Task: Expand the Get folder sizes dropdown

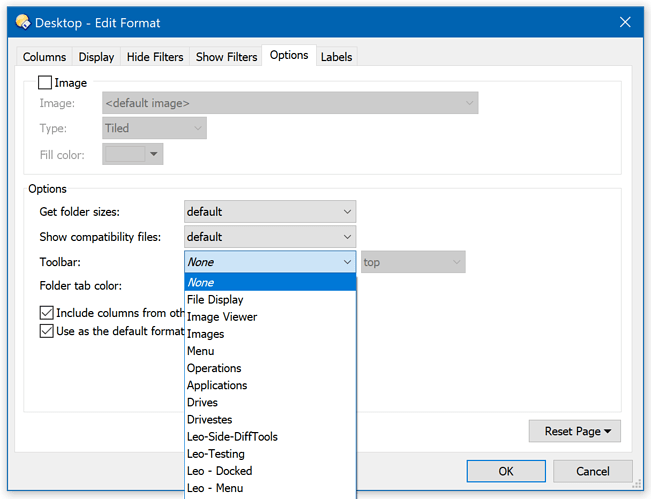Action: pos(270,212)
